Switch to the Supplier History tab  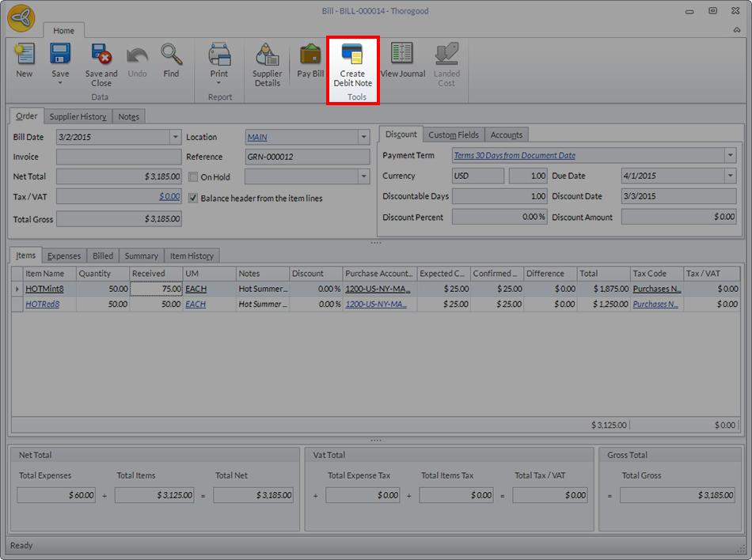point(78,116)
